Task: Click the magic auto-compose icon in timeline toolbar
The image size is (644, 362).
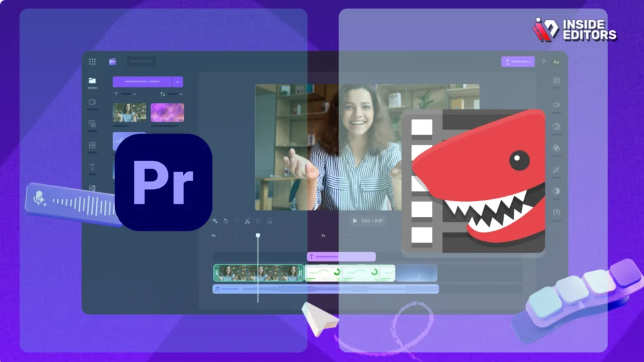Action: click(215, 221)
